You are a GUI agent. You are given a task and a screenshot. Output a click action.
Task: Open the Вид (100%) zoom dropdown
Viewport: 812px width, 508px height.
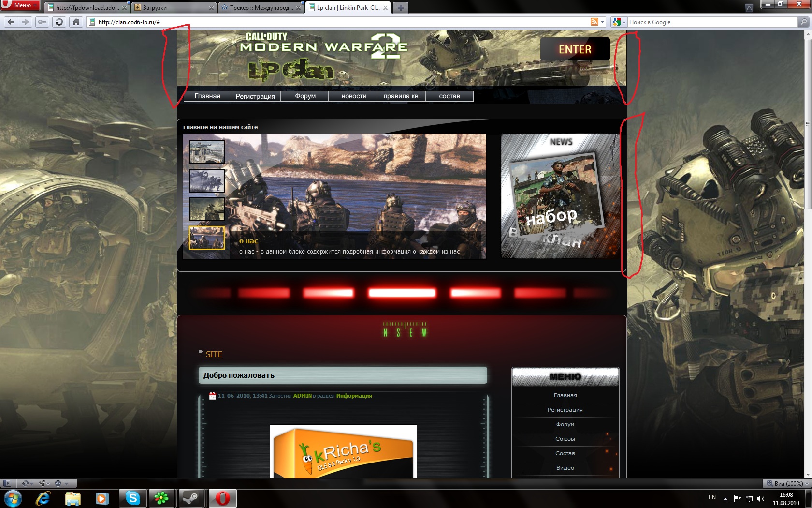(786, 483)
